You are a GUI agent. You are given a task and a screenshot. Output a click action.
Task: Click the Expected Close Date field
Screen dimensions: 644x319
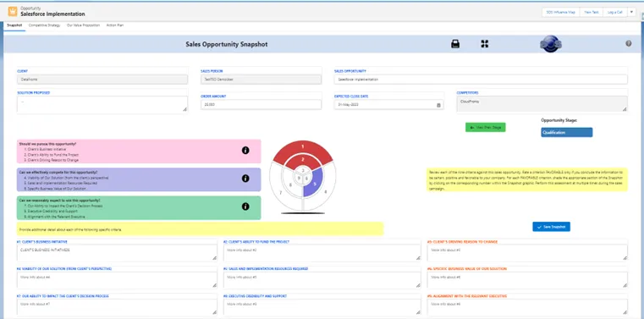click(389, 105)
